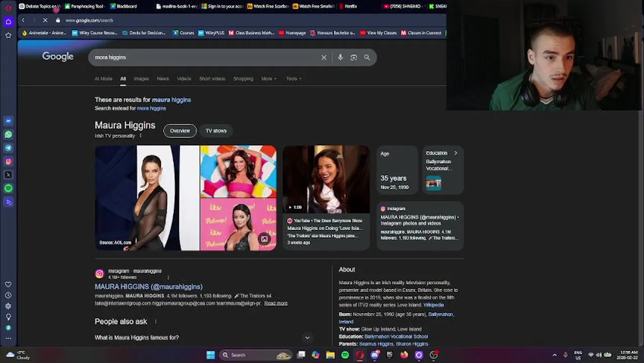Screen dimensions: 644x363
Task: Switch to the Netflix browser tab
Action: point(351,7)
